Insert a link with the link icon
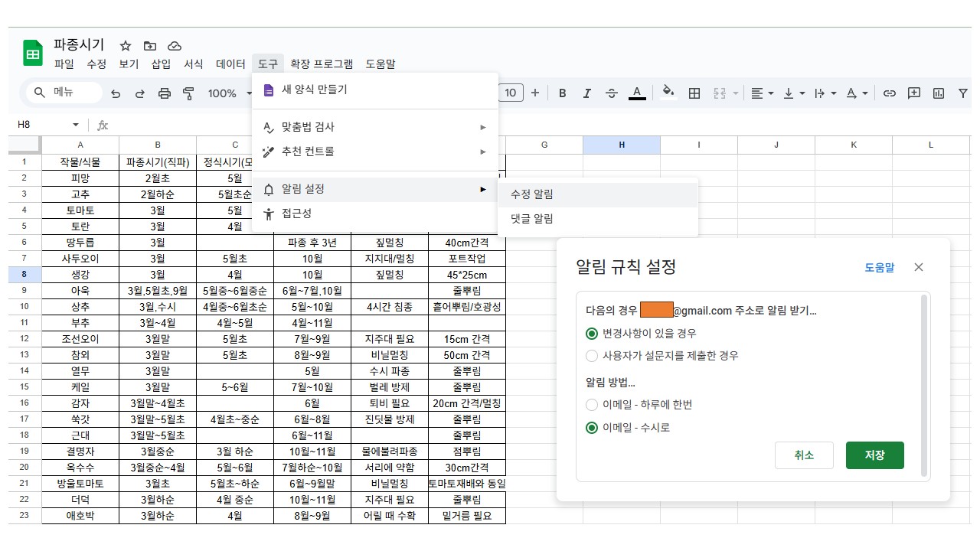This screenshot has width=980, height=551. click(x=889, y=93)
